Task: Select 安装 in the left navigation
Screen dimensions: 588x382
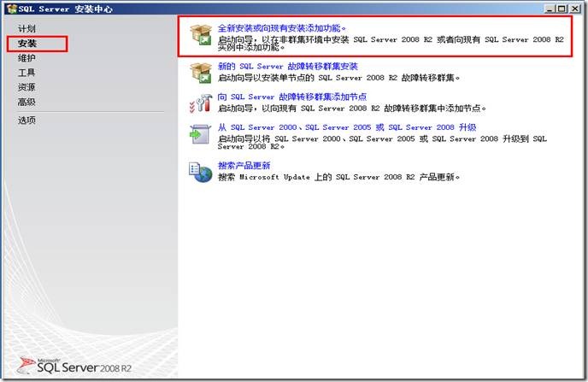Action: 27,43
